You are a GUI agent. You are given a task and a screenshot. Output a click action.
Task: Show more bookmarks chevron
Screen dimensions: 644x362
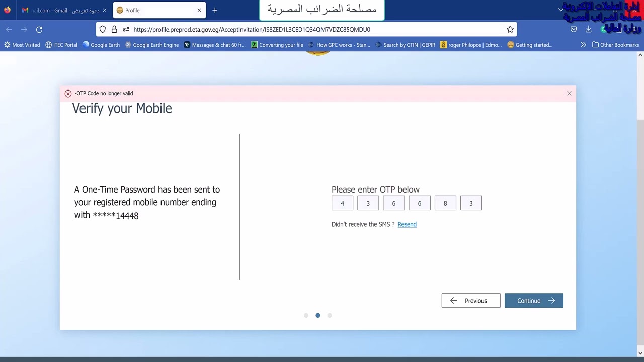click(583, 45)
